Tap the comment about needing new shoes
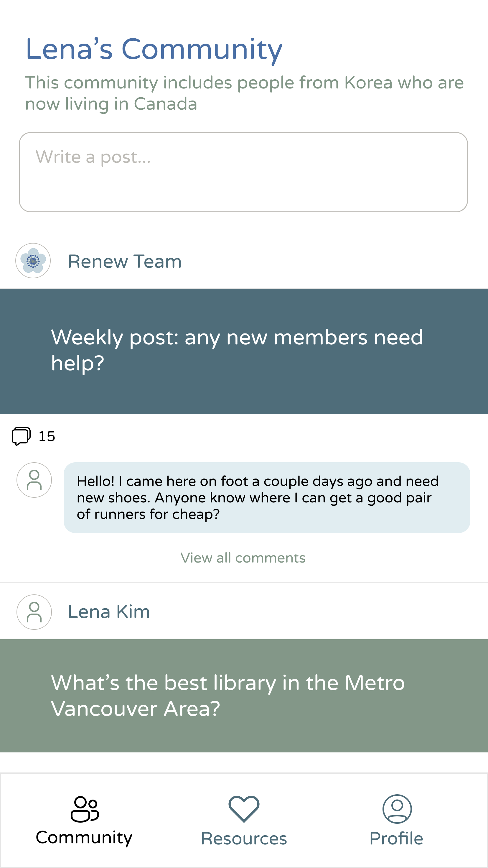Screen dimensions: 488x868 coord(267,497)
